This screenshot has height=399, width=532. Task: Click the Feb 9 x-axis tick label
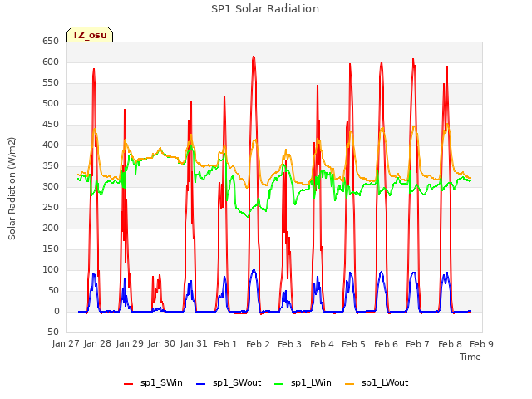pos(481,343)
